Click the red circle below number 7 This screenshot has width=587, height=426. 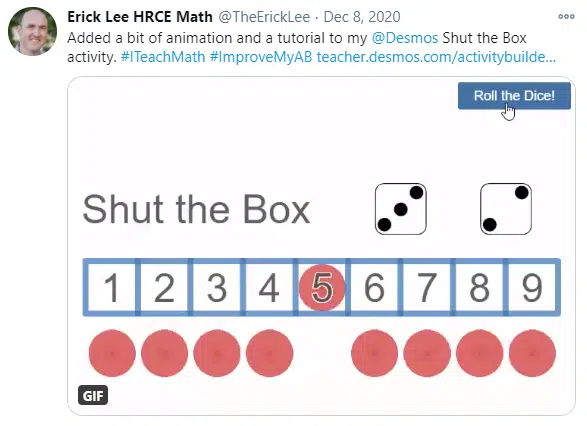click(427, 353)
